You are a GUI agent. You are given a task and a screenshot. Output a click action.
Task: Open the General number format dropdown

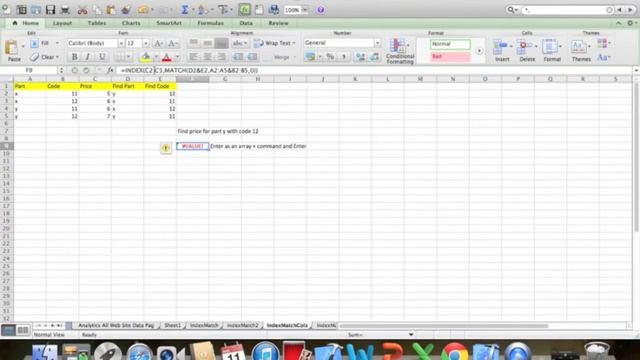coord(377,43)
